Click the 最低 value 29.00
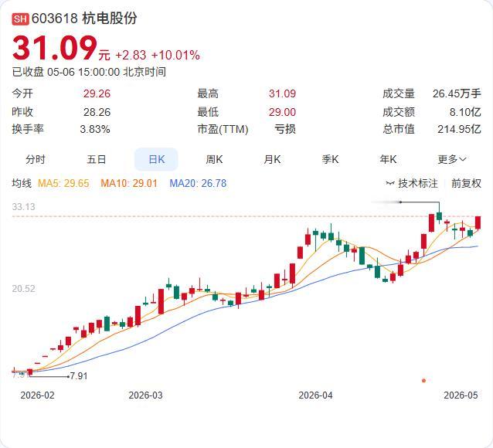493x448 pixels. 282,112
